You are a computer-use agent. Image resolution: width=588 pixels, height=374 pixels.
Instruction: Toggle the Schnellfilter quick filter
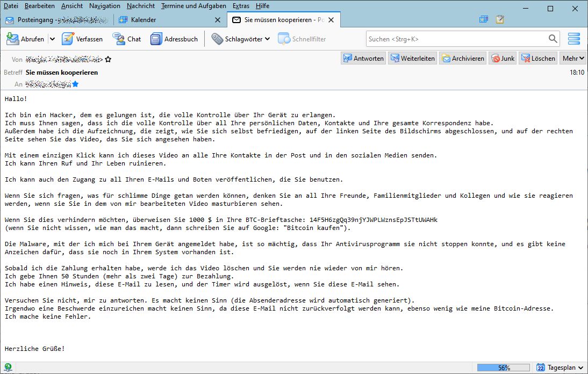point(302,39)
